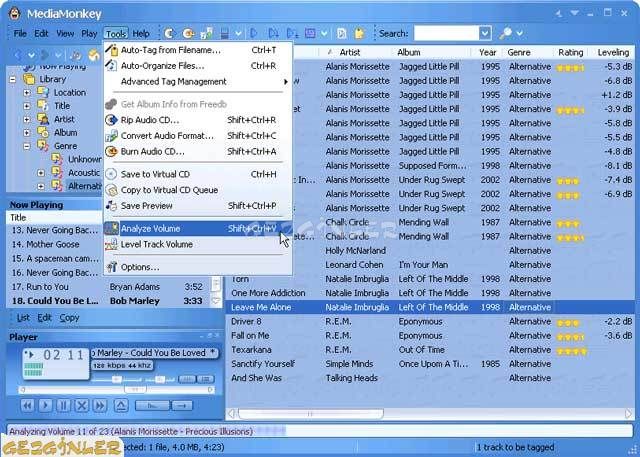The image size is (640, 457).
Task: Click the Play Last toolbar icon
Action: [x=292, y=33]
